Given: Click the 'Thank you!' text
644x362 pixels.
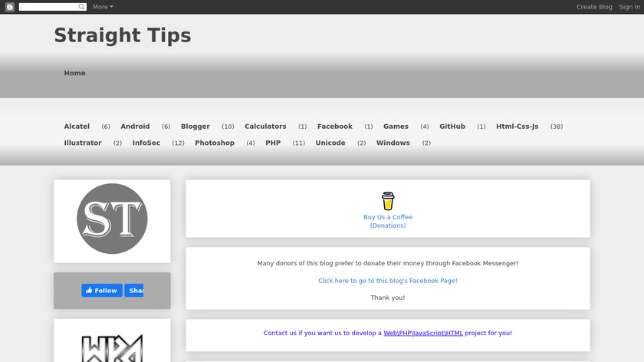Looking at the screenshot, I should tap(388, 298).
